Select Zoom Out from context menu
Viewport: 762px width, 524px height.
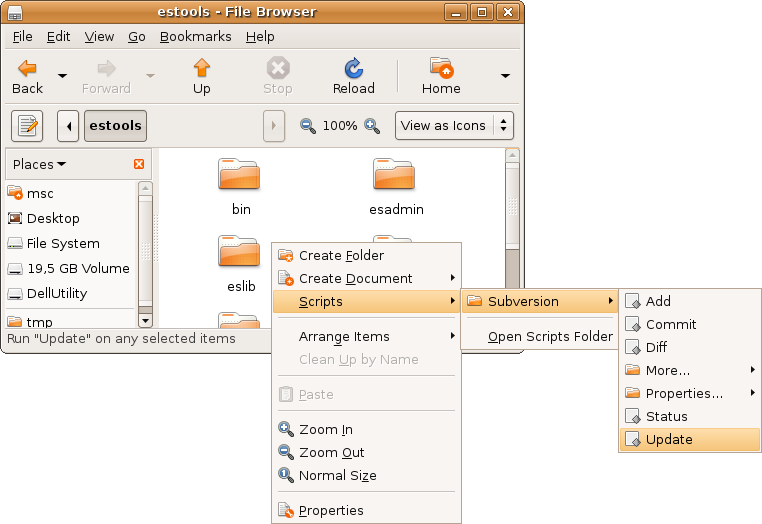pyautogui.click(x=366, y=452)
